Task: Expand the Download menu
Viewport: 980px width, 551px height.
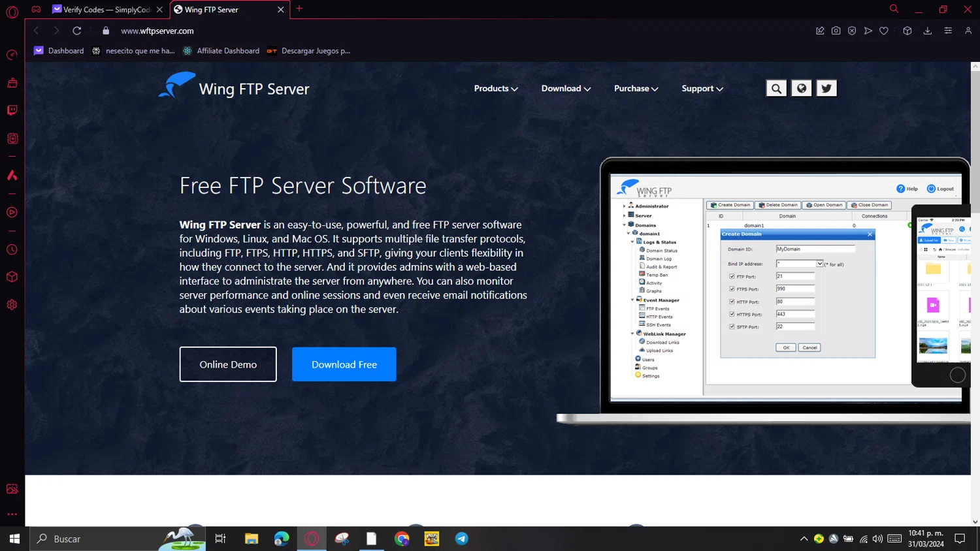Action: pyautogui.click(x=566, y=89)
